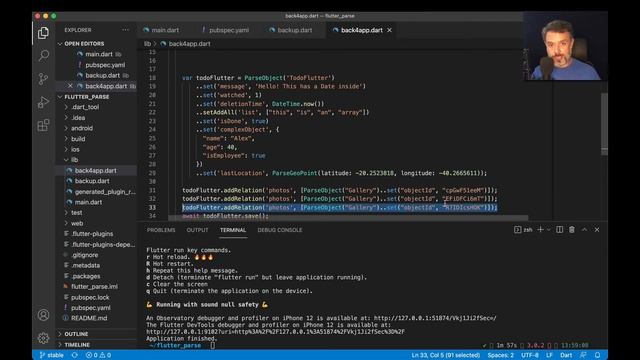
Task: Maximize the panel with up chevron
Action: coord(584,230)
